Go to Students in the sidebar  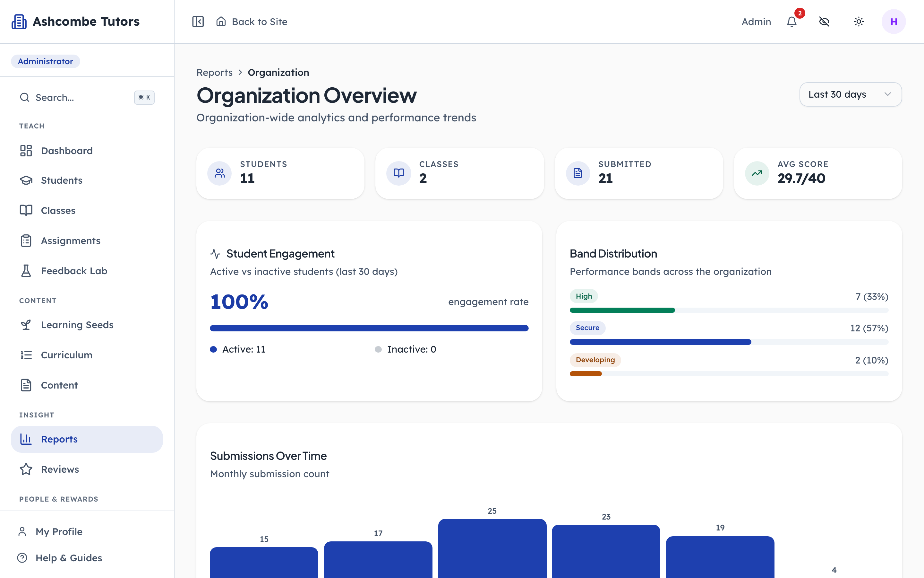[87, 180]
